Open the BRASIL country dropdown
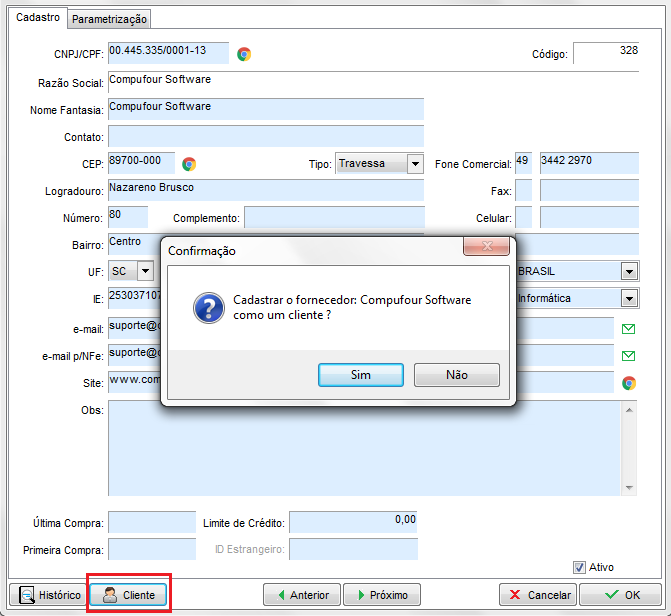 (629, 271)
